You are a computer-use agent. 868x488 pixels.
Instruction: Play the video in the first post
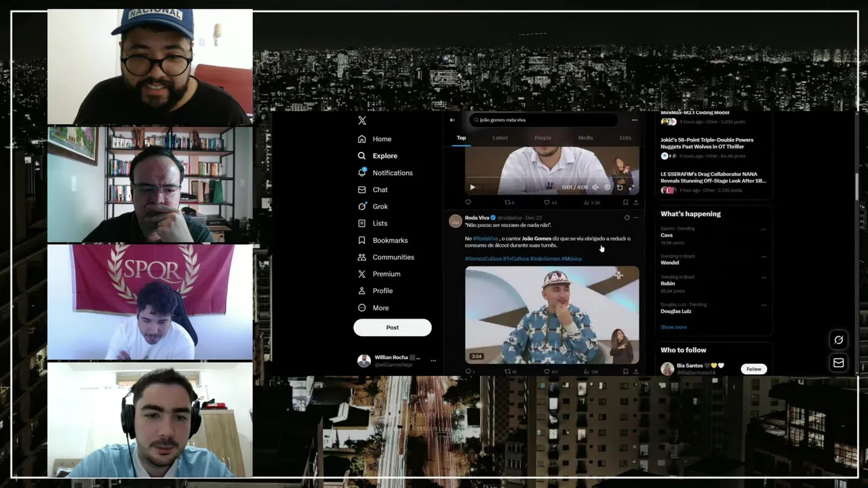tap(473, 187)
